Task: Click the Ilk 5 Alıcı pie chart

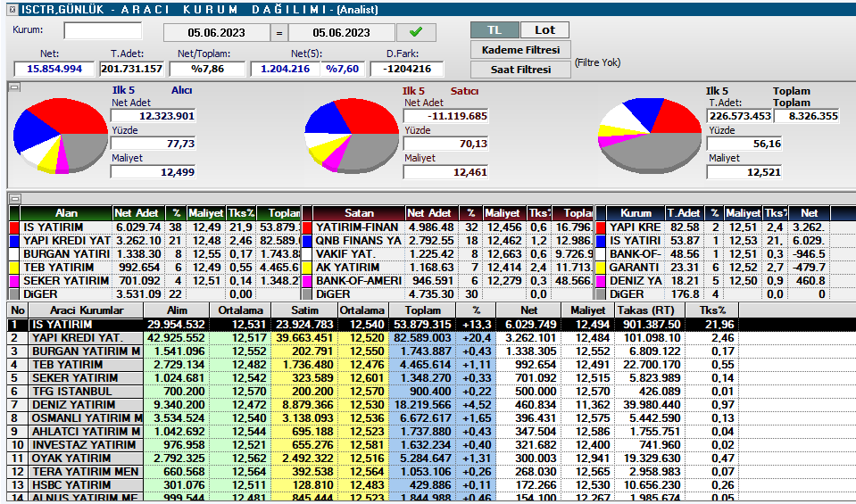Action: pyautogui.click(x=60, y=136)
